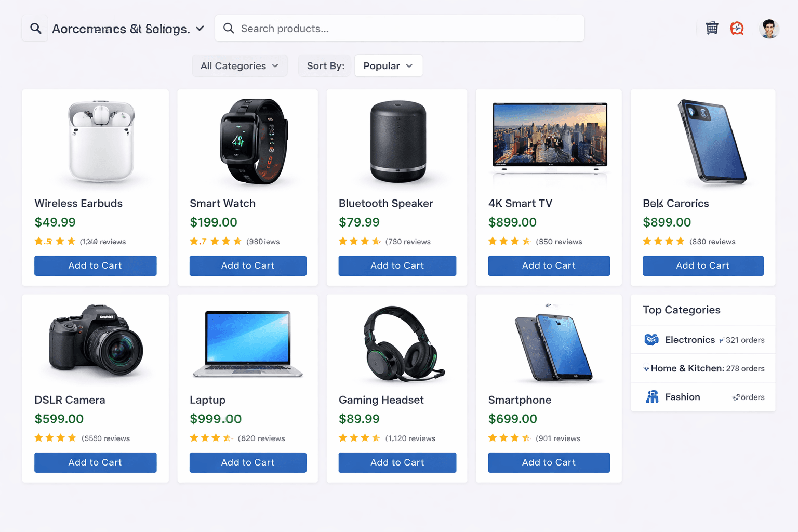Add the Gaming Headset to cart

click(397, 462)
